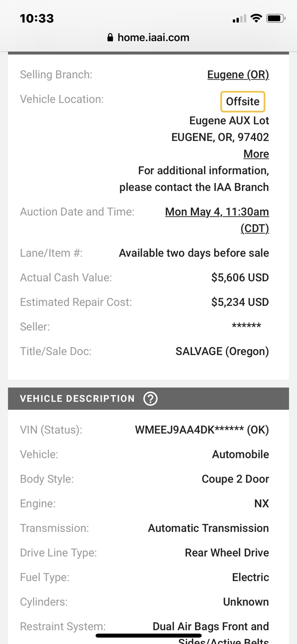Tap the Vehicle Description section header

(x=148, y=398)
